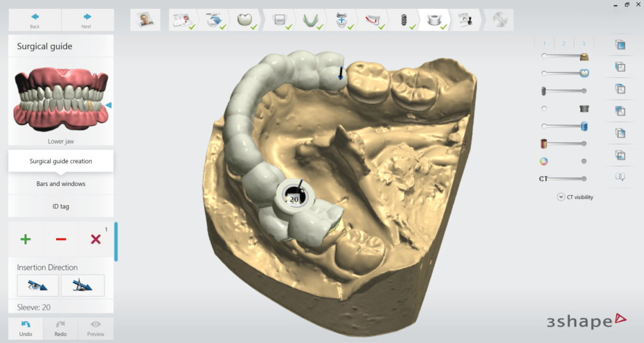Image resolution: width=644 pixels, height=343 pixels.
Task: Toggle the sleeve visibility radio button
Action: (544, 109)
